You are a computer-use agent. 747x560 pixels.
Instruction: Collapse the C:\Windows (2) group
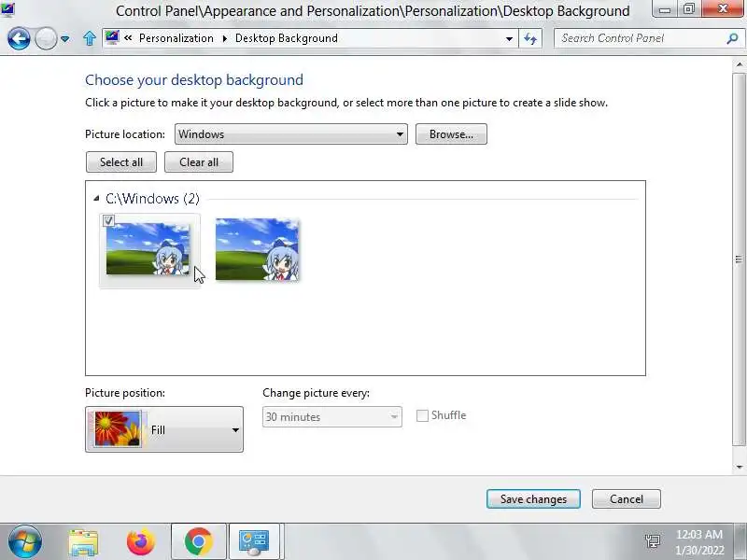[x=96, y=198]
